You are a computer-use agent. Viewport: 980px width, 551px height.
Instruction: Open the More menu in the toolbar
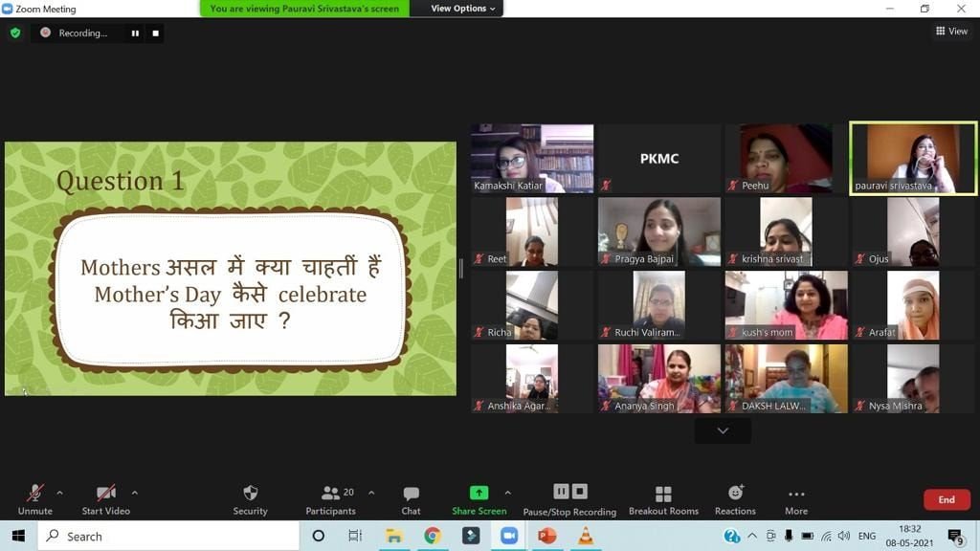[x=796, y=499]
